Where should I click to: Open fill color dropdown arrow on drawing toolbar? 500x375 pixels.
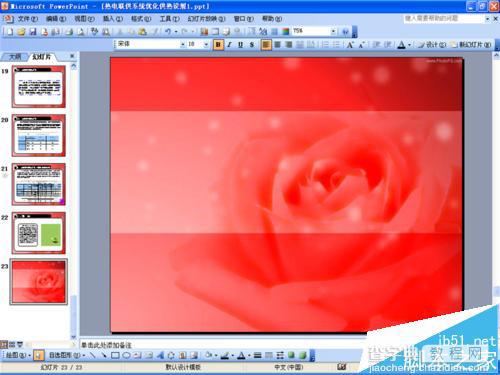[x=215, y=355]
